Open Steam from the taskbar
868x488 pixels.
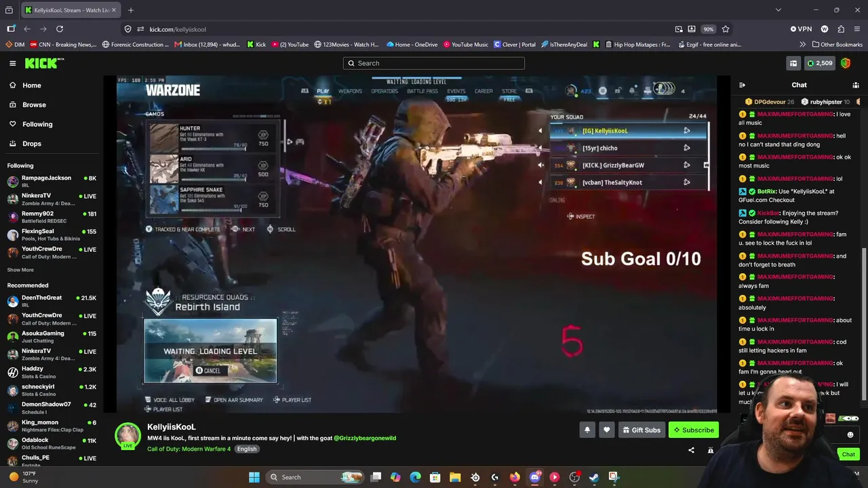(593, 477)
